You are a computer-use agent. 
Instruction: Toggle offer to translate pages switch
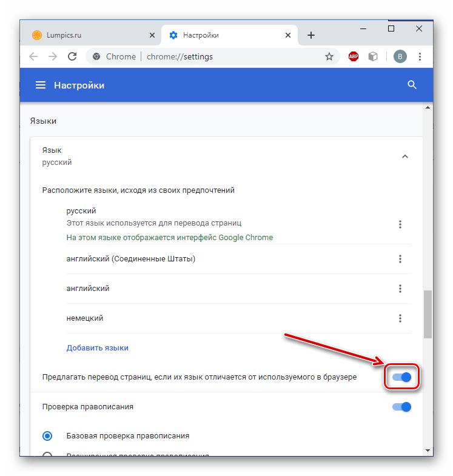[401, 377]
